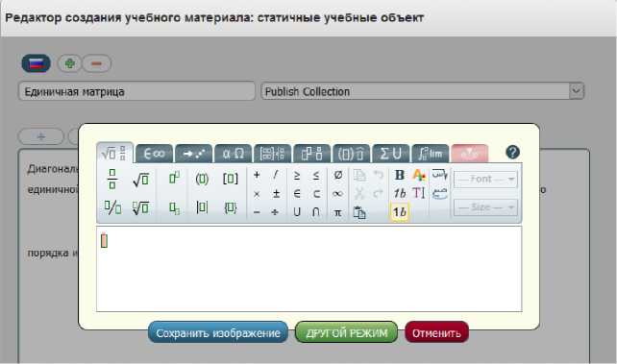Open the Size dropdown
Viewport: 617px width, 364px height.
click(485, 207)
